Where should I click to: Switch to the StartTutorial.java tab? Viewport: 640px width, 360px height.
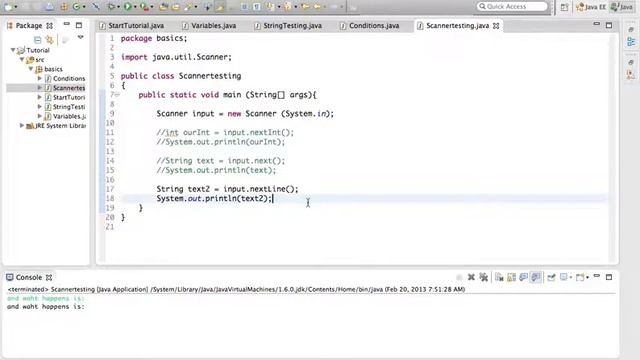(x=131, y=26)
